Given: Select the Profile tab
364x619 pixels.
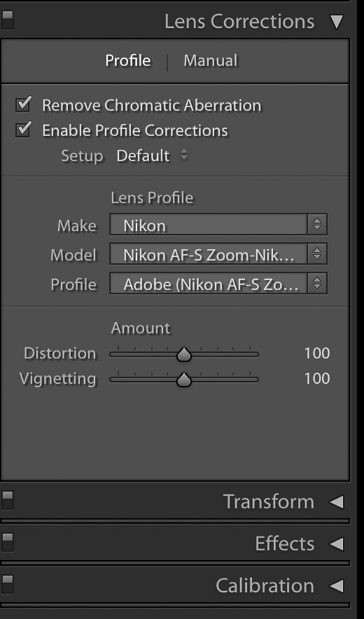Looking at the screenshot, I should (x=128, y=61).
